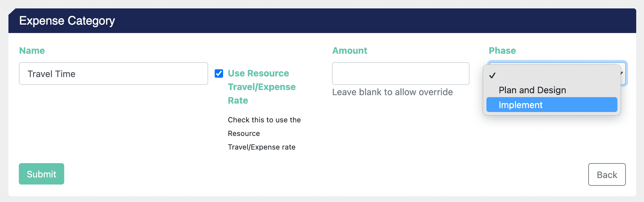
Task: Uncheck the Use Resource Travel/Expense Rate checkbox
Action: [x=219, y=73]
